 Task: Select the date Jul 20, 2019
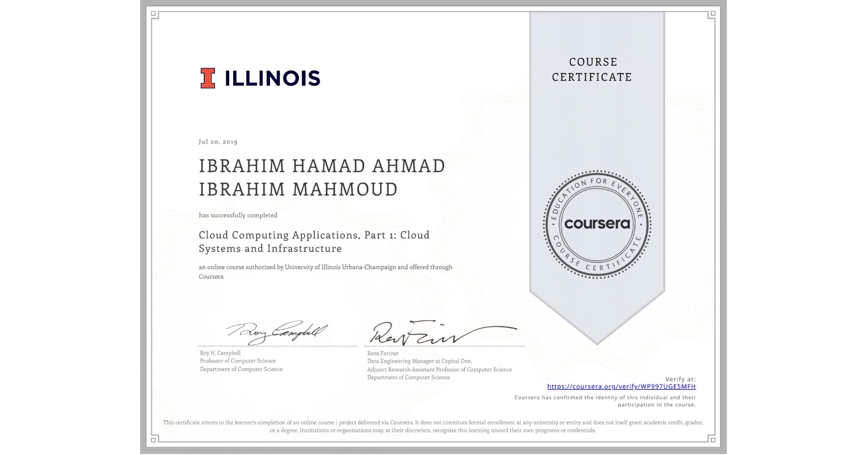[x=218, y=142]
